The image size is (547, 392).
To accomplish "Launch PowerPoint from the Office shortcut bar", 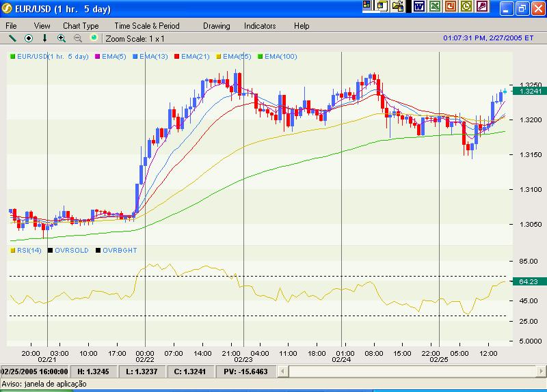I will pos(450,6).
